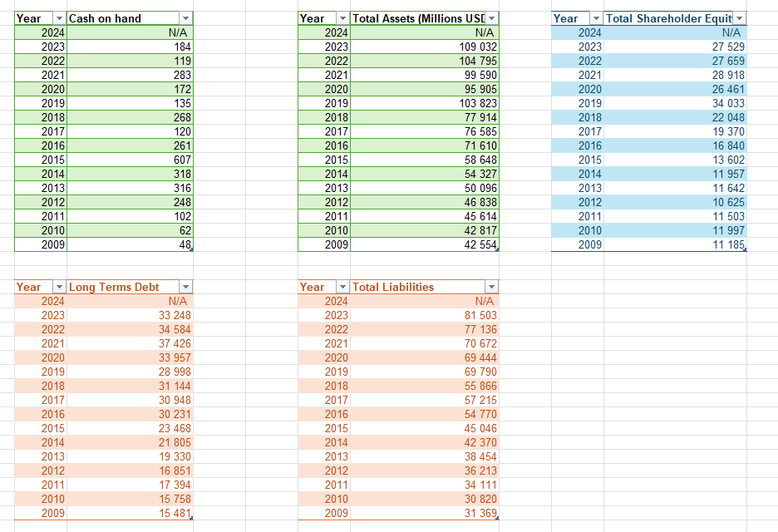Viewport: 778px width, 532px height.
Task: Open Year filter in Long Terms Debt table
Action: point(58,287)
